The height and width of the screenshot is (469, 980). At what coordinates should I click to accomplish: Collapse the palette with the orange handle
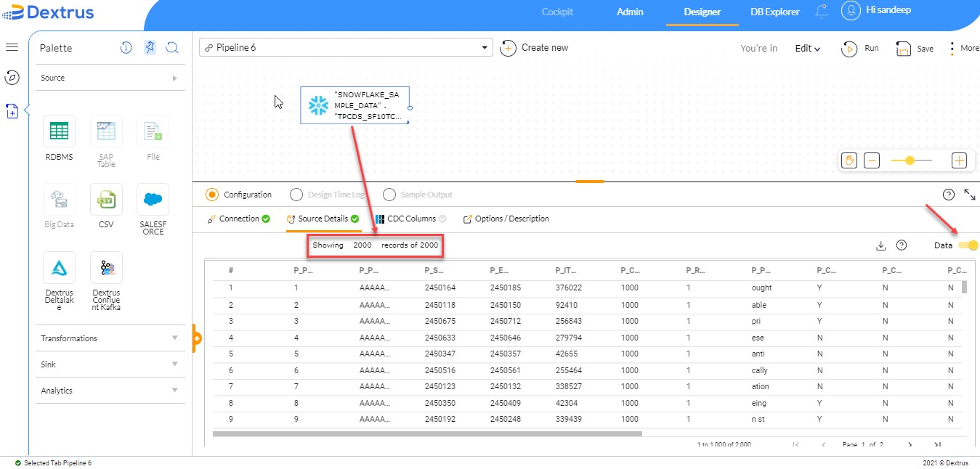[x=196, y=338]
